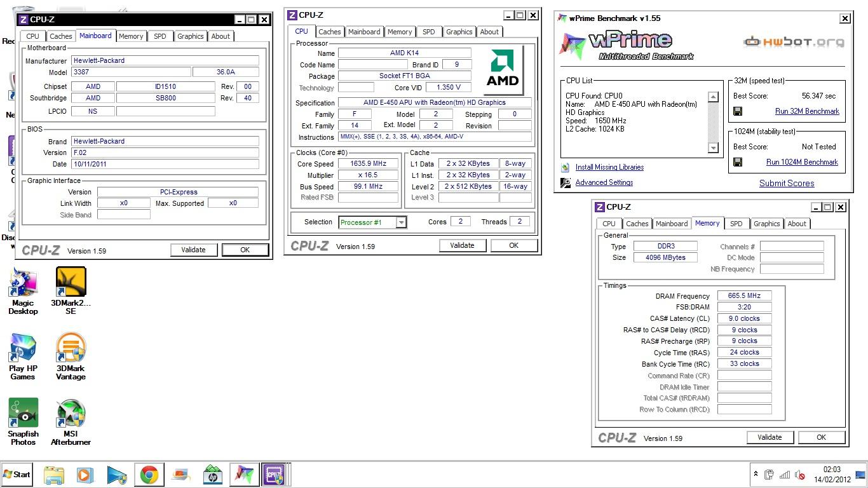Switch to wPrime via its taskbar icon

click(x=244, y=475)
